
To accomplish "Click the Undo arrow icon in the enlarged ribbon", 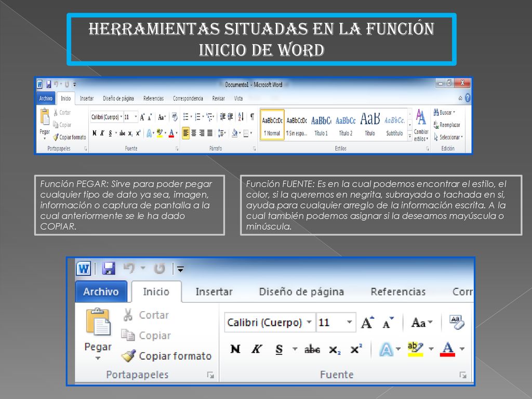I will [129, 268].
